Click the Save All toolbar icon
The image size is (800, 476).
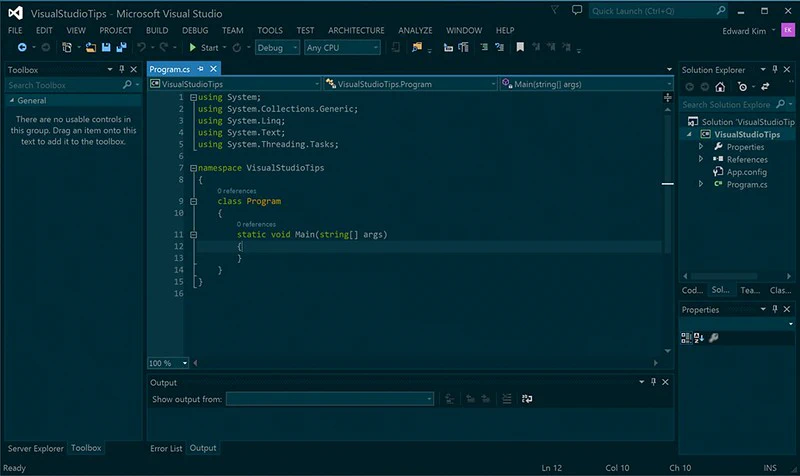click(121, 47)
